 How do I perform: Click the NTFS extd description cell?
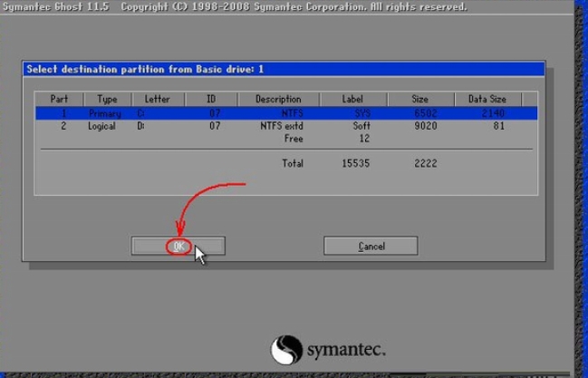click(x=282, y=126)
